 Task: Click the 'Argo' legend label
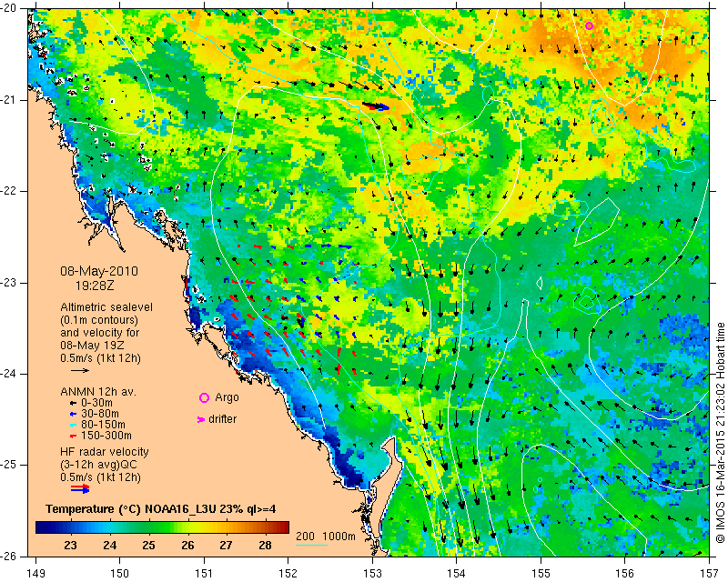pos(227,397)
